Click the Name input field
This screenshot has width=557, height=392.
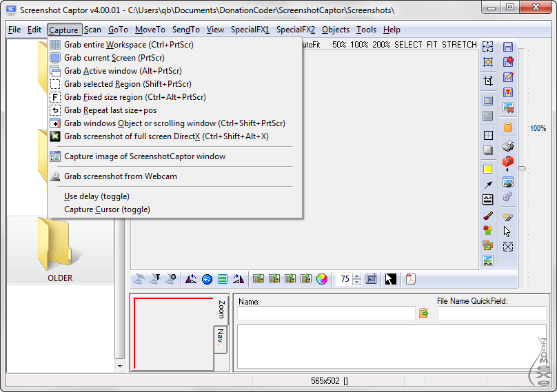click(x=326, y=313)
